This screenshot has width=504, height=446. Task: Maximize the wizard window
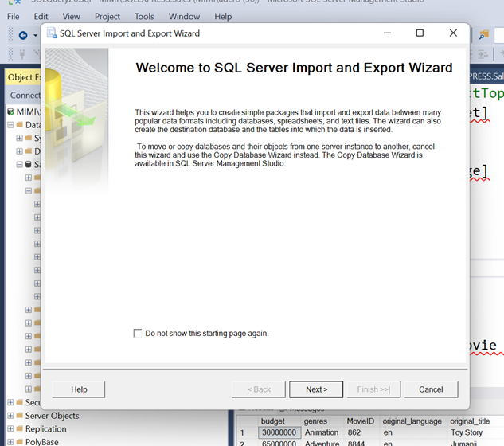(420, 33)
